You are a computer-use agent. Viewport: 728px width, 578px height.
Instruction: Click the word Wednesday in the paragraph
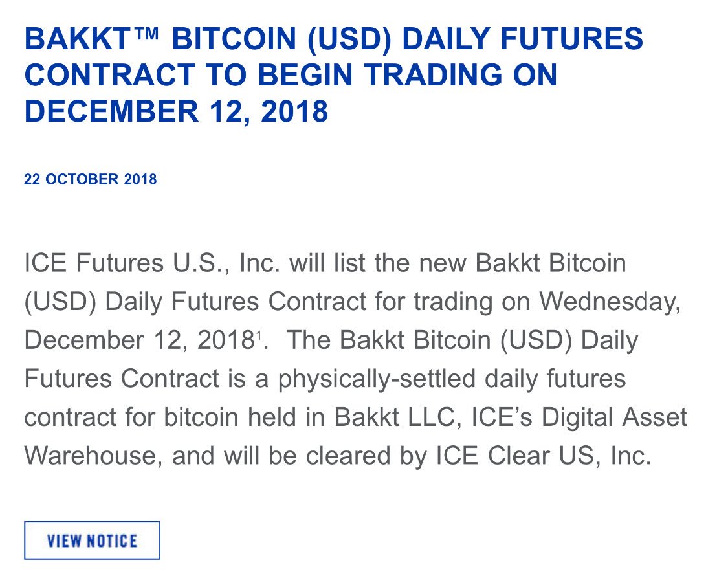610,302
